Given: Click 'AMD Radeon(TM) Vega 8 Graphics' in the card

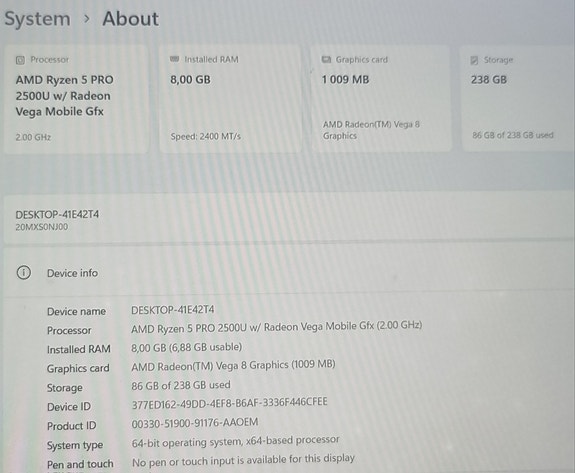Looking at the screenshot, I should [x=371, y=130].
